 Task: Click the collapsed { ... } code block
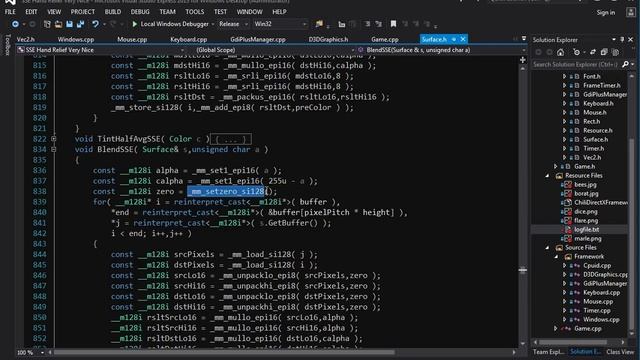click(231, 139)
